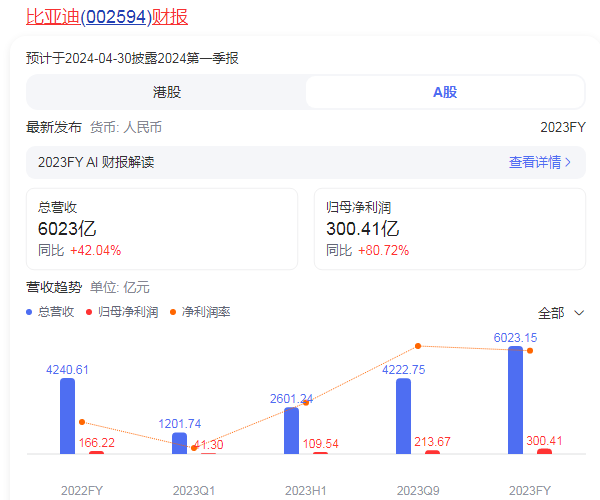Click the 2023H1 axis label
Viewport: 600px width, 500px height.
coord(306,490)
